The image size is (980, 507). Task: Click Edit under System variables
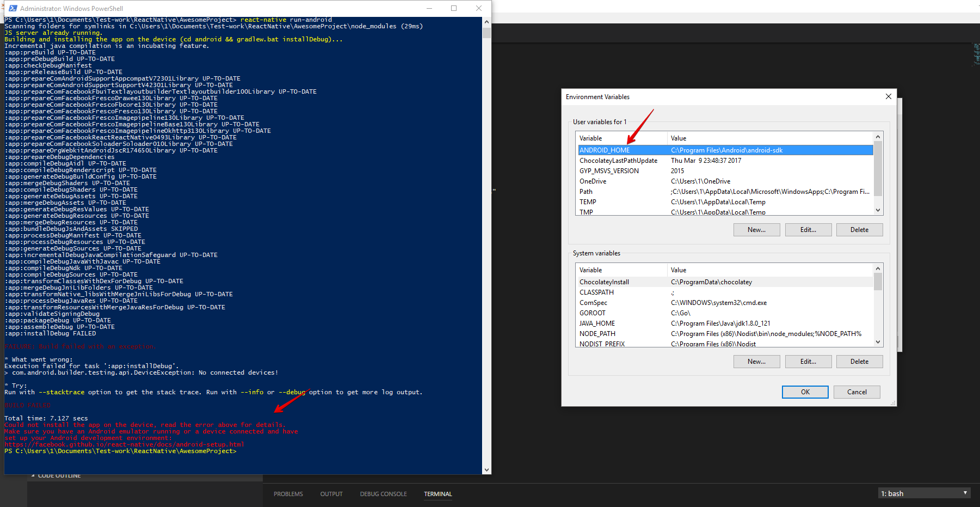(808, 362)
